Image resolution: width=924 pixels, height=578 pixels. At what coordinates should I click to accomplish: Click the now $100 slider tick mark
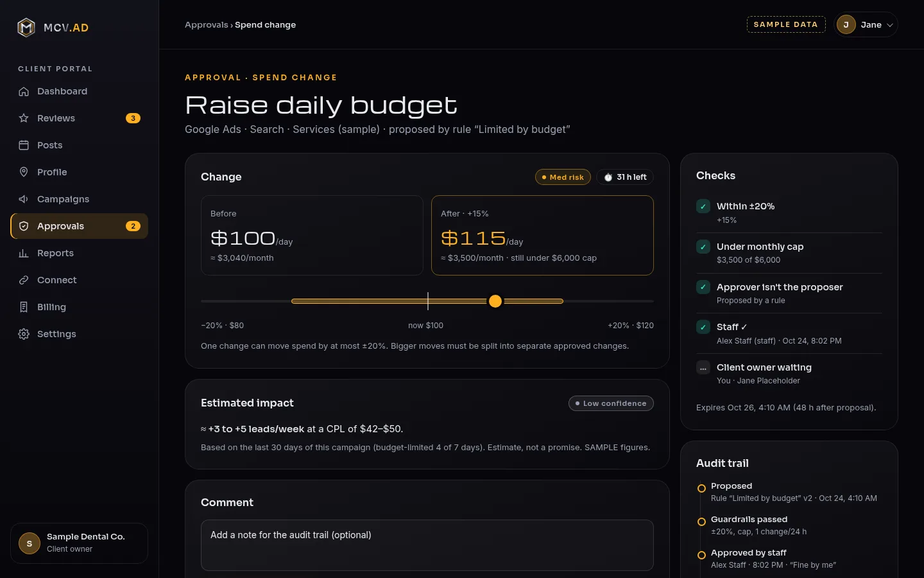[x=428, y=301]
